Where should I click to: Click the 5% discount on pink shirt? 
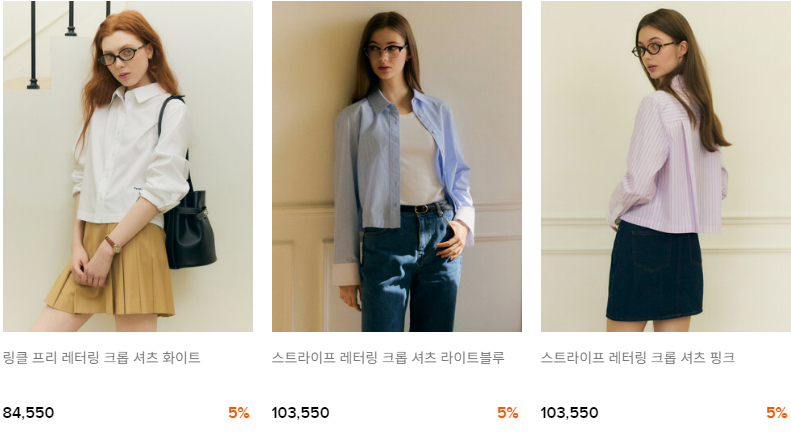(777, 413)
